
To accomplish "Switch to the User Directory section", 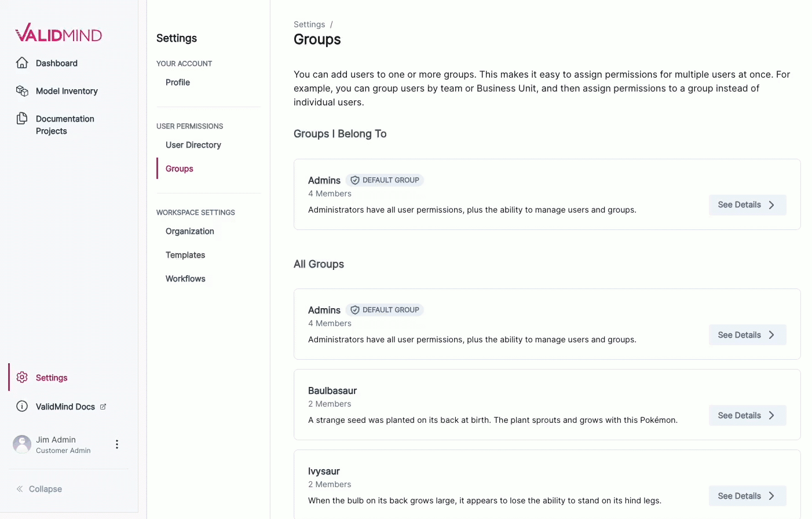I will point(193,145).
